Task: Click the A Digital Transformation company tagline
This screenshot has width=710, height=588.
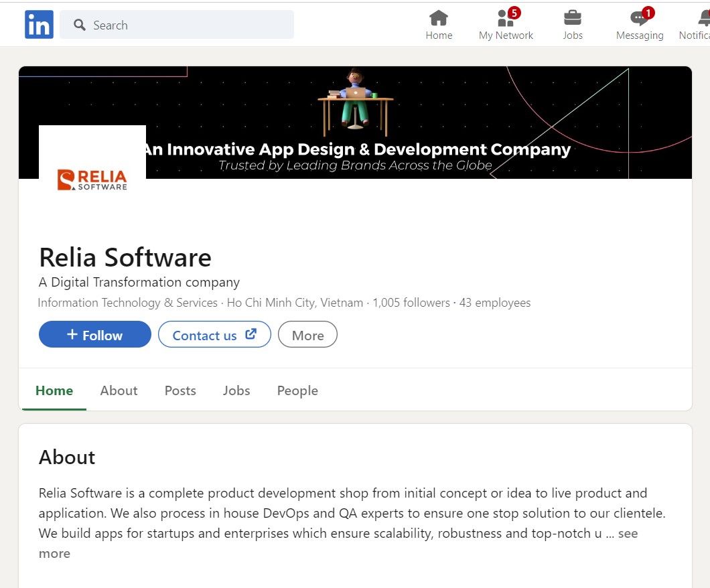Action: pos(139,282)
